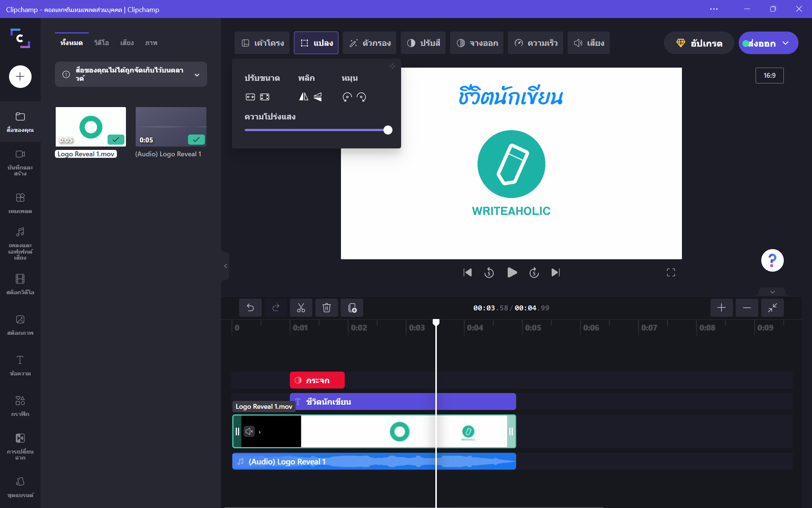Open Transitions (การเปลี่ยนฉาก) sidebar

point(20,447)
